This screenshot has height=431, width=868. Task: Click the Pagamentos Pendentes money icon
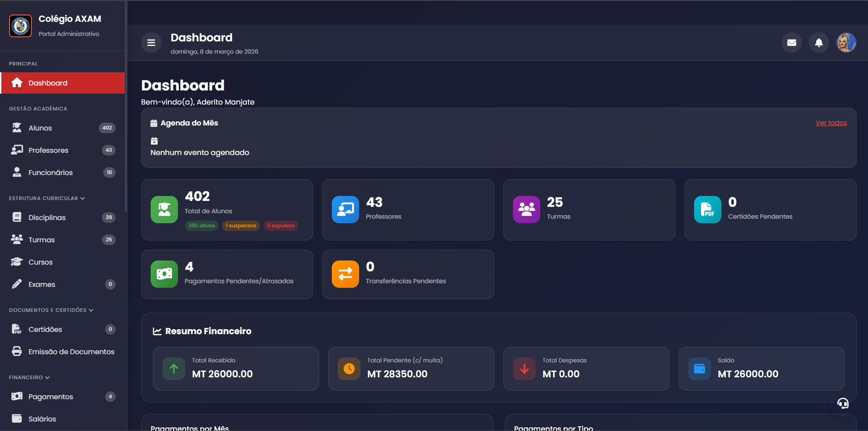(x=164, y=274)
